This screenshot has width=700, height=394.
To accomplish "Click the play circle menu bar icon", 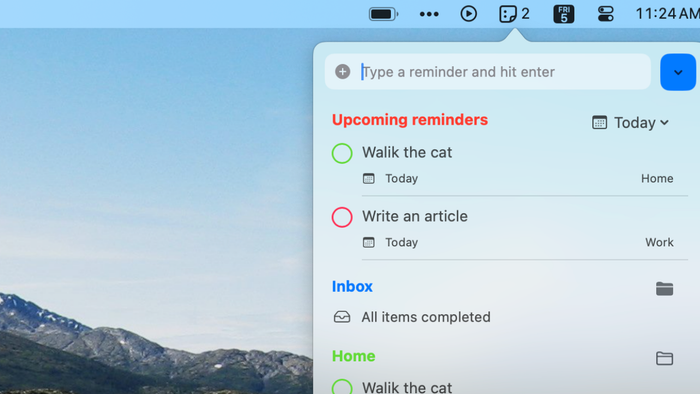I will click(468, 14).
